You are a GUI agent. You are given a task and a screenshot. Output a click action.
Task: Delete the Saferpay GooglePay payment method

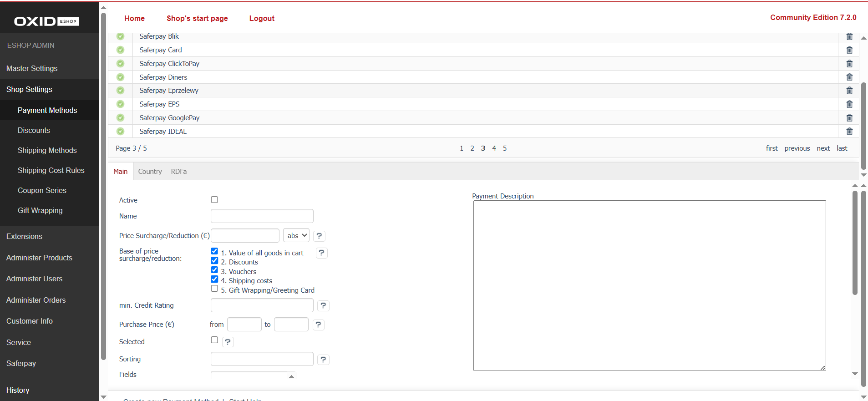coord(849,118)
